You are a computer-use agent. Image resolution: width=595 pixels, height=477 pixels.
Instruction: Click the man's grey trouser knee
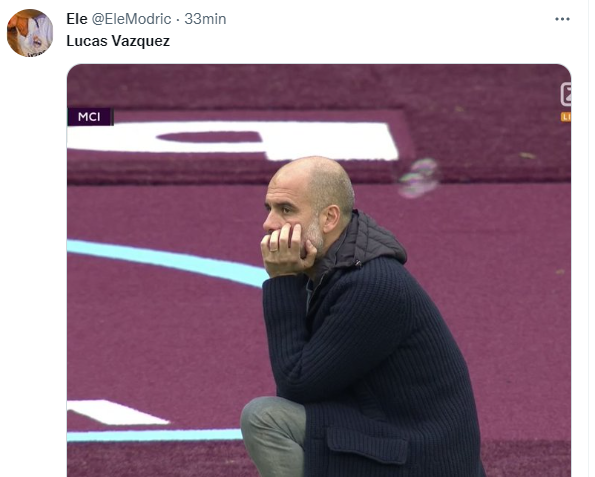point(269,421)
